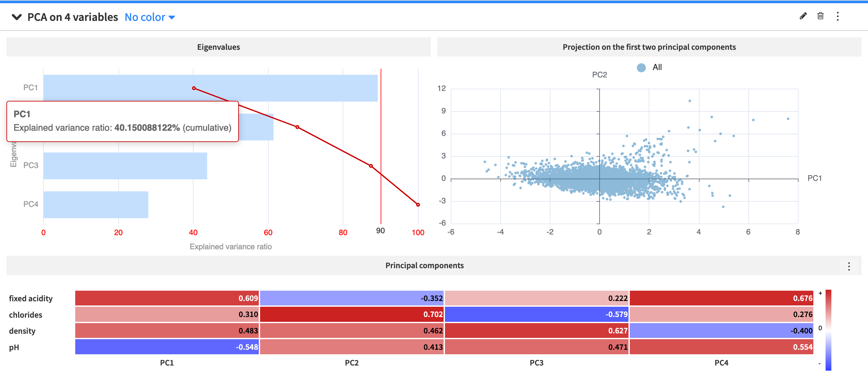The image size is (868, 388).
Task: Click the PC3 label on eigenvalue axis
Action: (x=31, y=165)
